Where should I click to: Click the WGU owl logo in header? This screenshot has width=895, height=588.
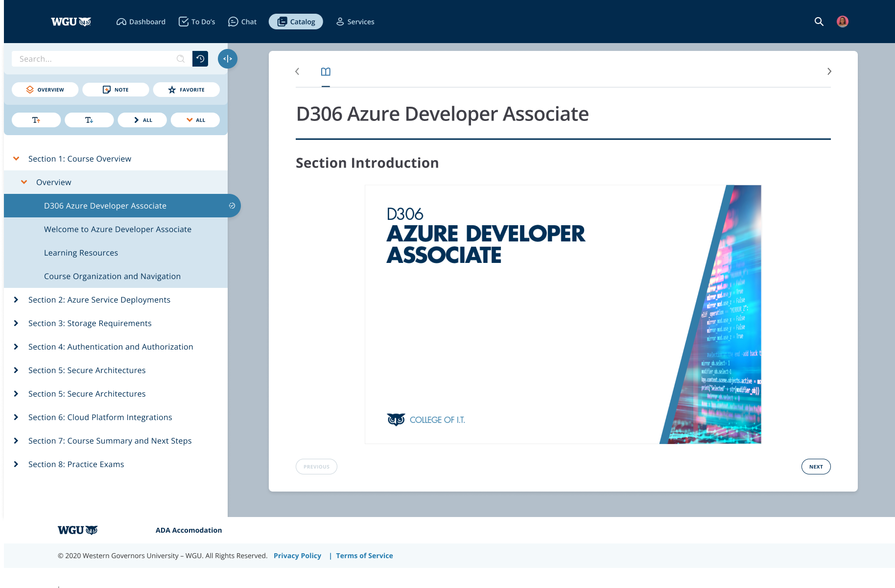(x=71, y=22)
